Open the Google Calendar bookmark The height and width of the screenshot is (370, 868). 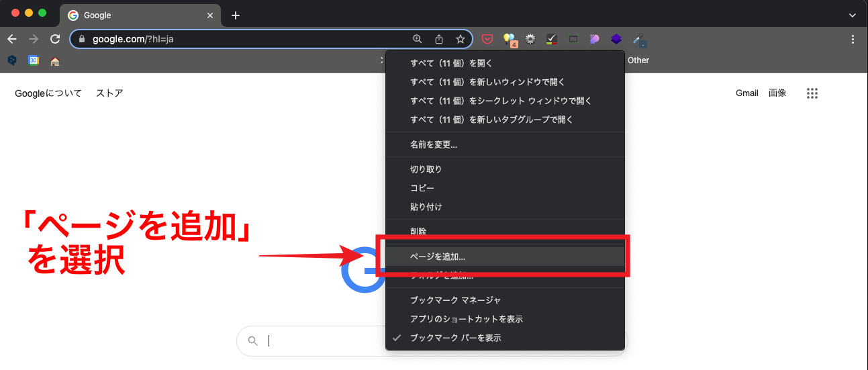coord(34,60)
